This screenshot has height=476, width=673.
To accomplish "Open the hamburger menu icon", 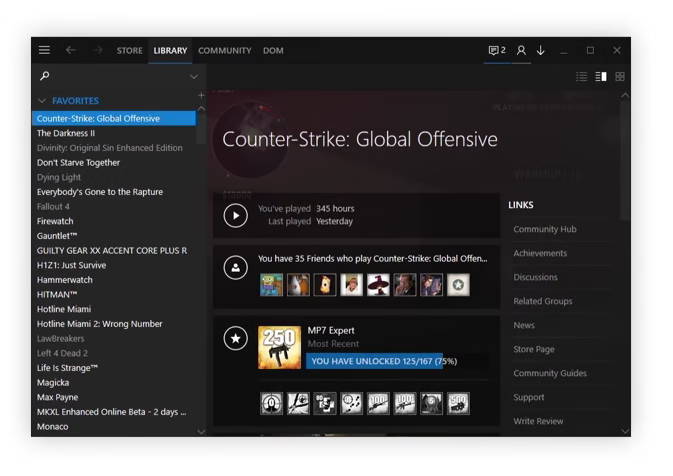I will point(44,50).
